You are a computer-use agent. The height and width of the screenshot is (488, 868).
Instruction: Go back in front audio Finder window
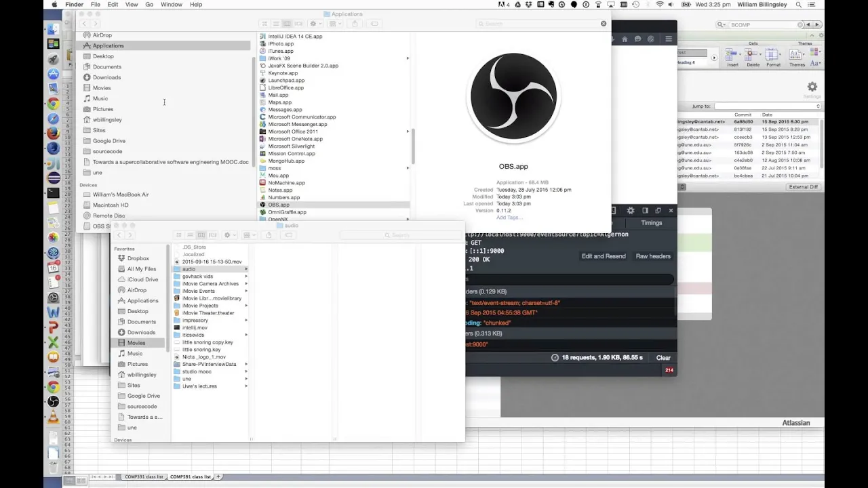pyautogui.click(x=119, y=235)
